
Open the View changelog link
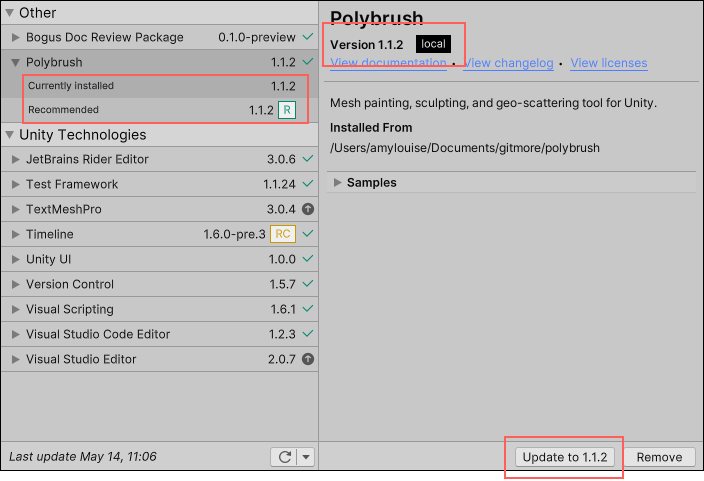508,63
